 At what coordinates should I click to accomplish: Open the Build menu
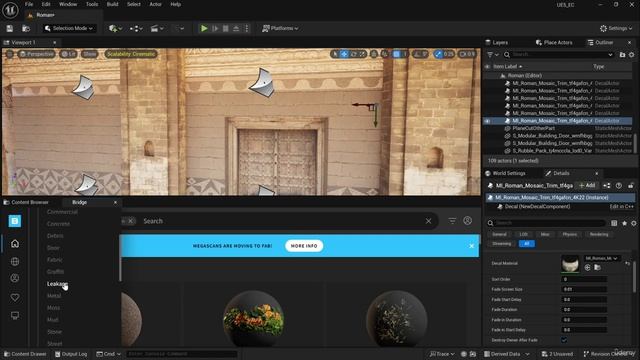click(x=112, y=4)
